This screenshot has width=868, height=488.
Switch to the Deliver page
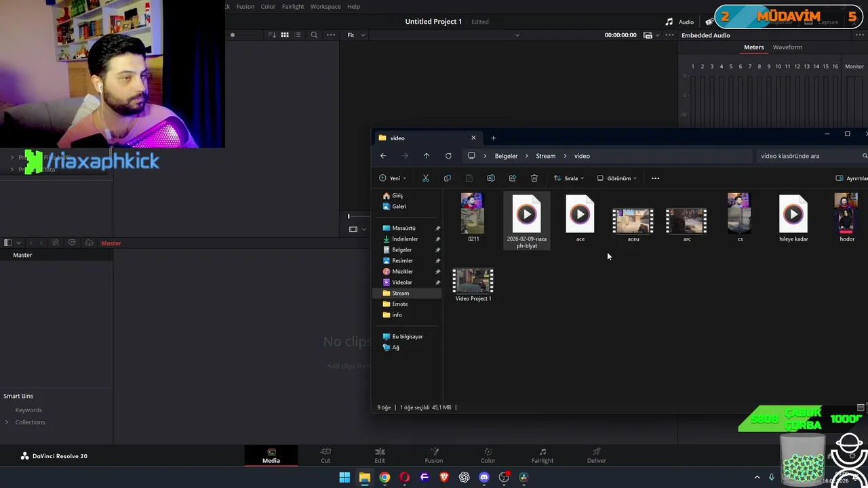point(597,455)
